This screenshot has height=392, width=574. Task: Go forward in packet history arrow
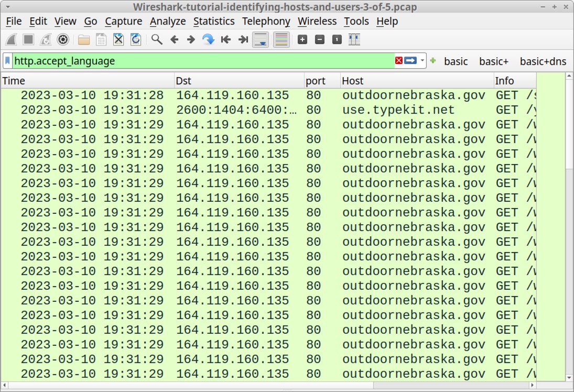pyautogui.click(x=191, y=39)
